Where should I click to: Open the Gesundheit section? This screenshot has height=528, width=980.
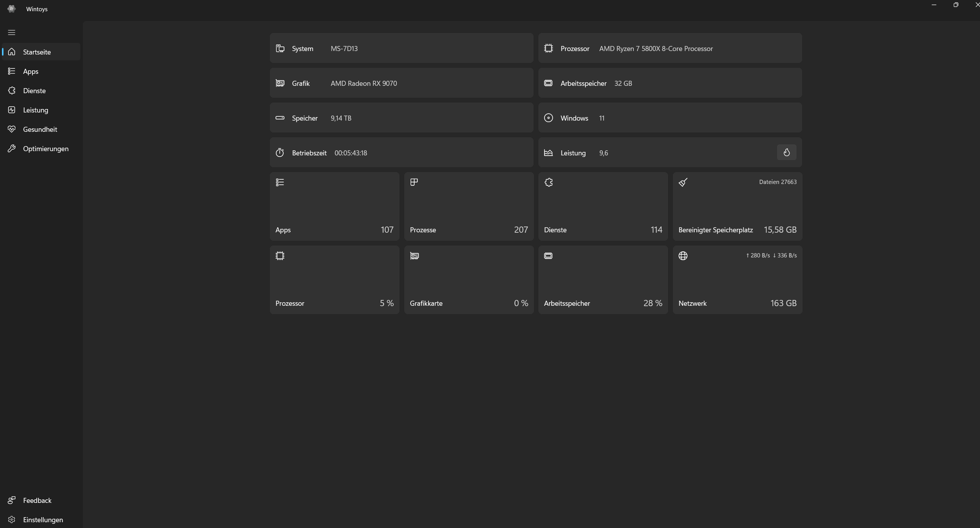[40, 129]
